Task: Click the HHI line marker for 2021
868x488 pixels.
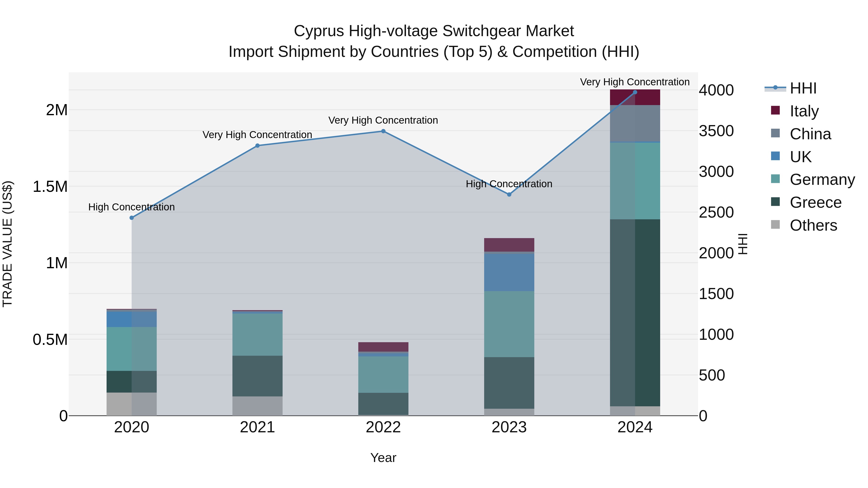Action: pos(258,146)
